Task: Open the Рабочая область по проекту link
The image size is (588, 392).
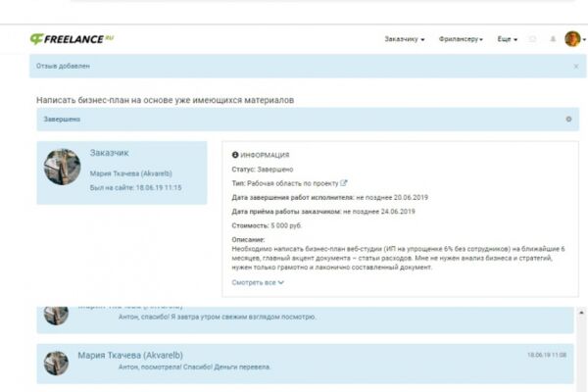Action: [x=292, y=183]
